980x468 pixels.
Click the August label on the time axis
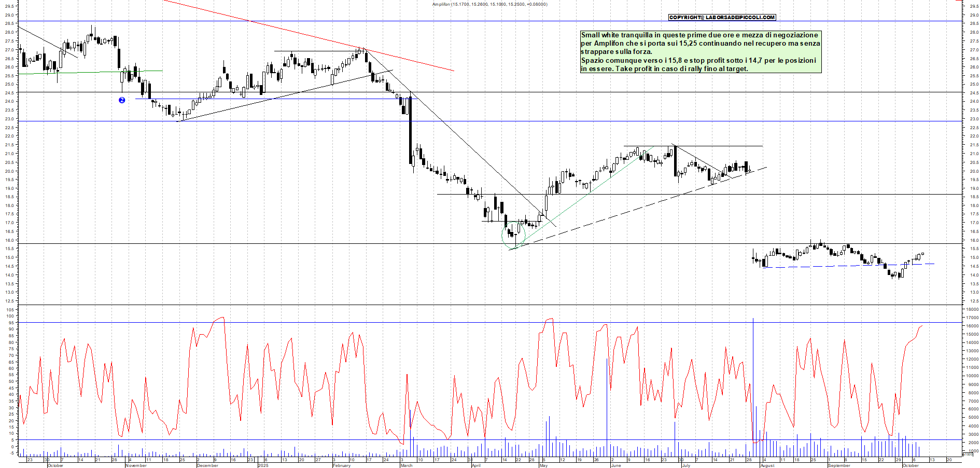point(767,465)
